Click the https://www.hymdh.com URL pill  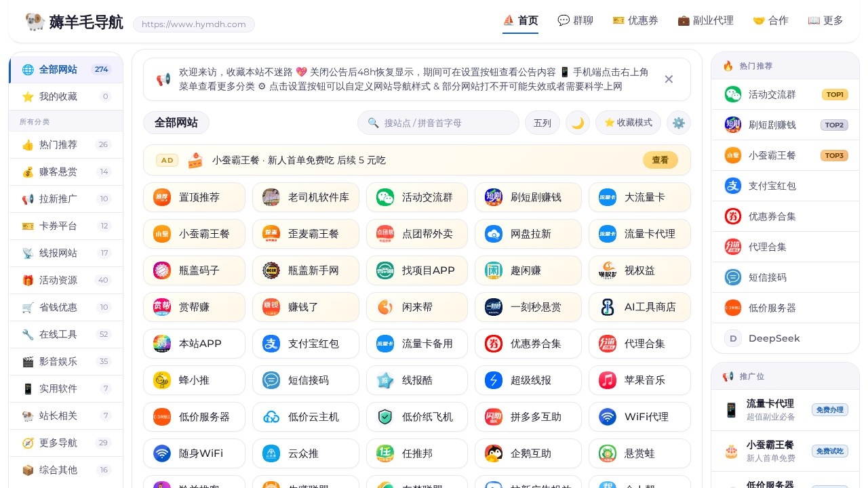pos(194,24)
